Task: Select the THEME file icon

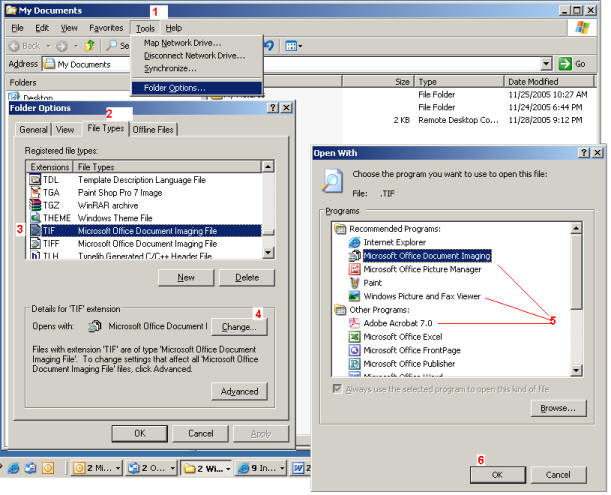Action: [35, 218]
